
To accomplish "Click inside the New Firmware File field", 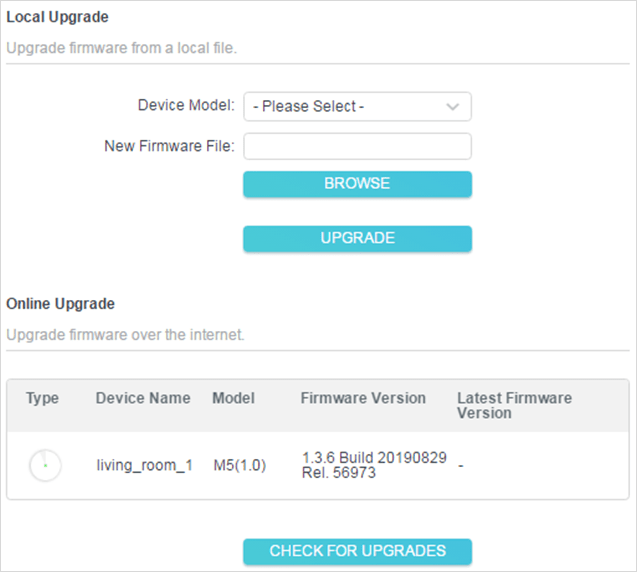I will (x=357, y=147).
